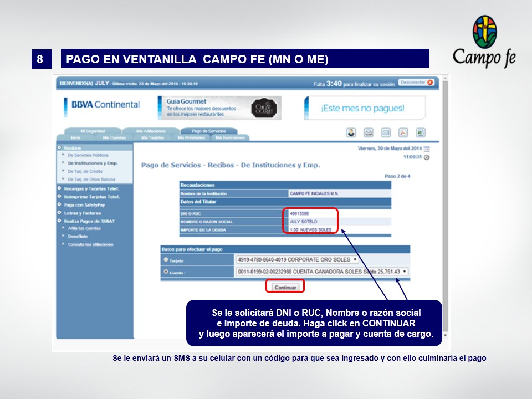Open De Tarj. de Crédito link
The width and height of the screenshot is (532, 399).
tap(85, 171)
